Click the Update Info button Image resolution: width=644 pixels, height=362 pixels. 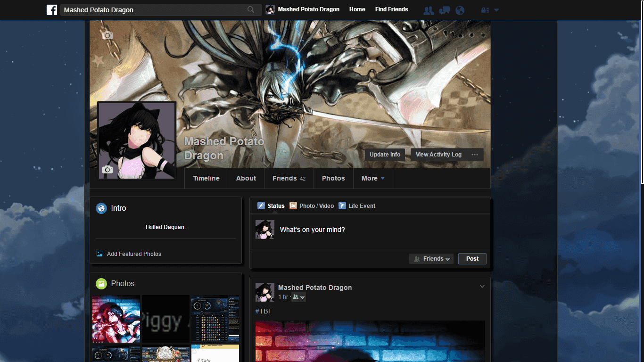tap(385, 155)
